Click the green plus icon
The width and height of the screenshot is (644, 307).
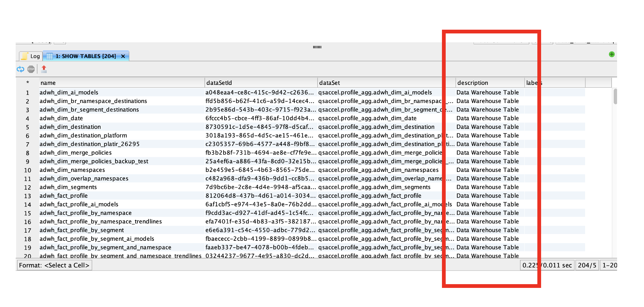[612, 54]
